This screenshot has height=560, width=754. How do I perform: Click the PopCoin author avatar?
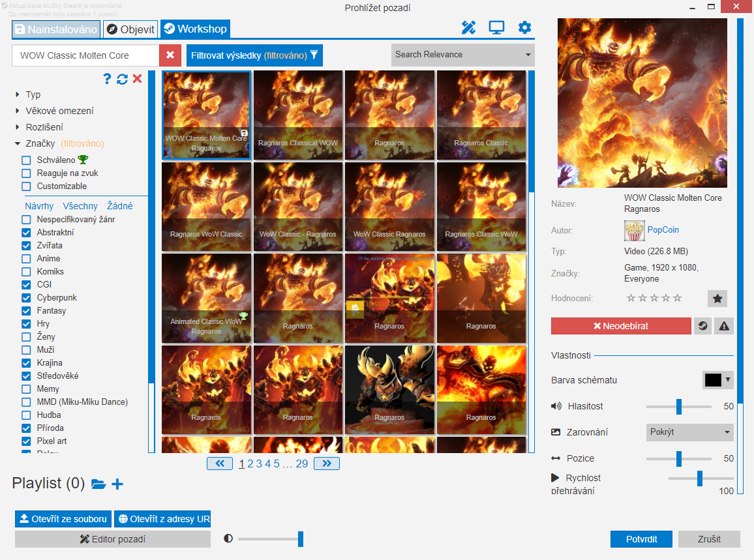point(634,231)
